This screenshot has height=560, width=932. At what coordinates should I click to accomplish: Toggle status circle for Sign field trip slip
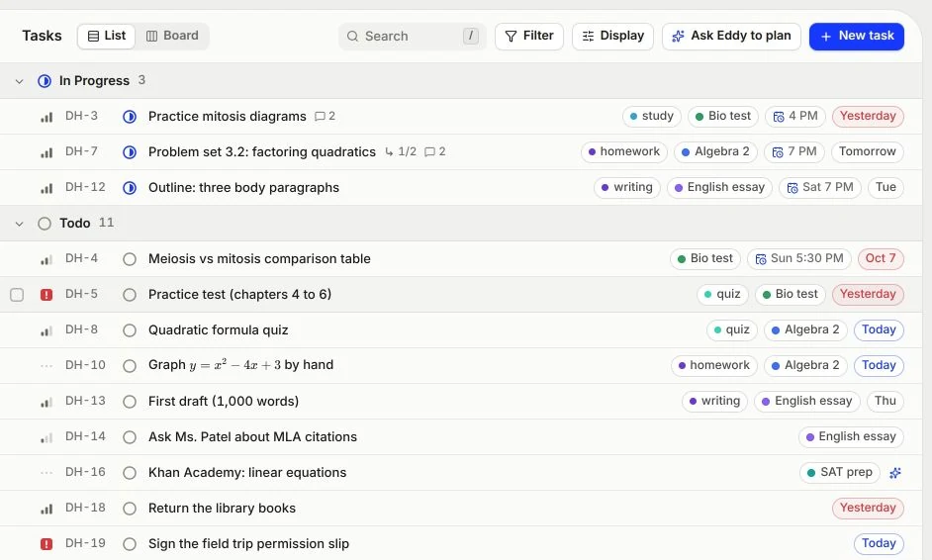coord(130,544)
